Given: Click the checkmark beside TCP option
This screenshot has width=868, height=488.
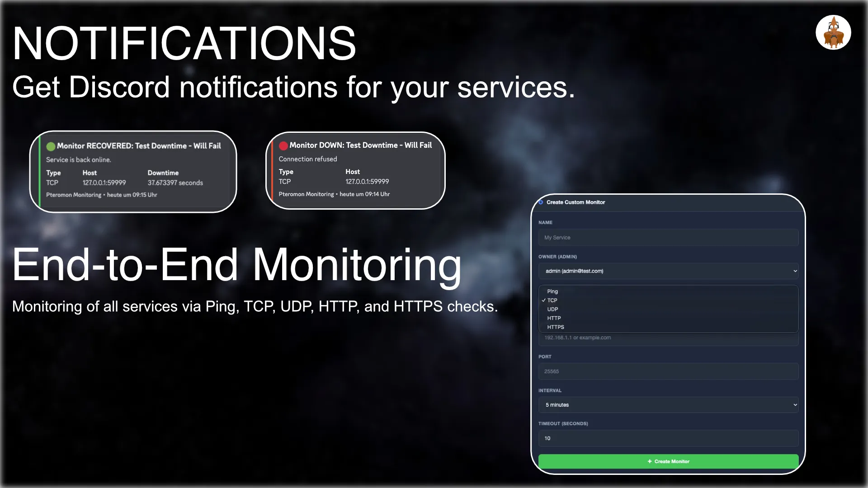Looking at the screenshot, I should 543,300.
